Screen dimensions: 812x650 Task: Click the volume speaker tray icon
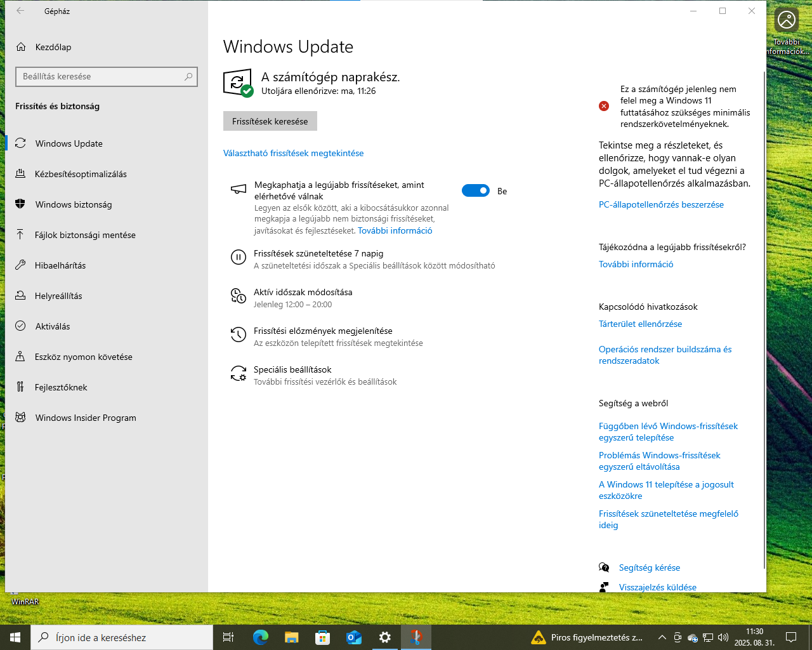(723, 637)
